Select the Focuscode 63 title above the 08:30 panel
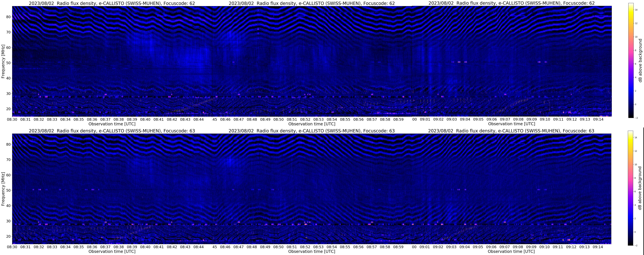Image resolution: width=644 pixels, height=255 pixels. click(x=112, y=131)
